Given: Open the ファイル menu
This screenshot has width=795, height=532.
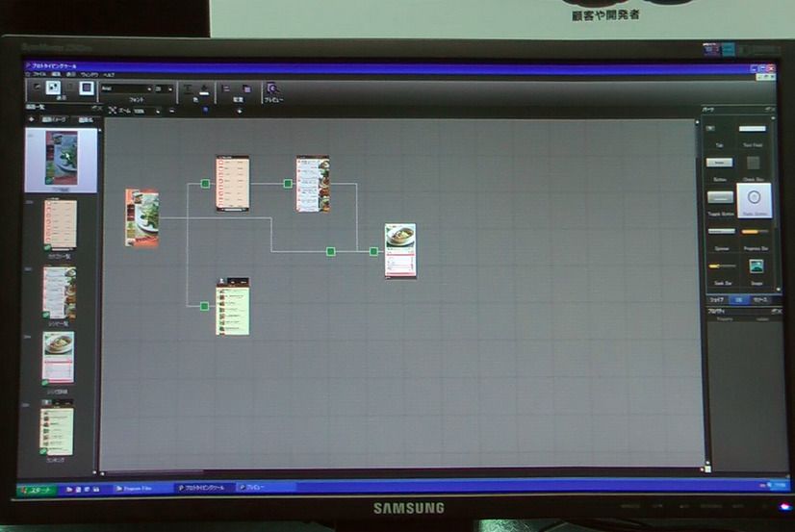Looking at the screenshot, I should (x=39, y=74).
